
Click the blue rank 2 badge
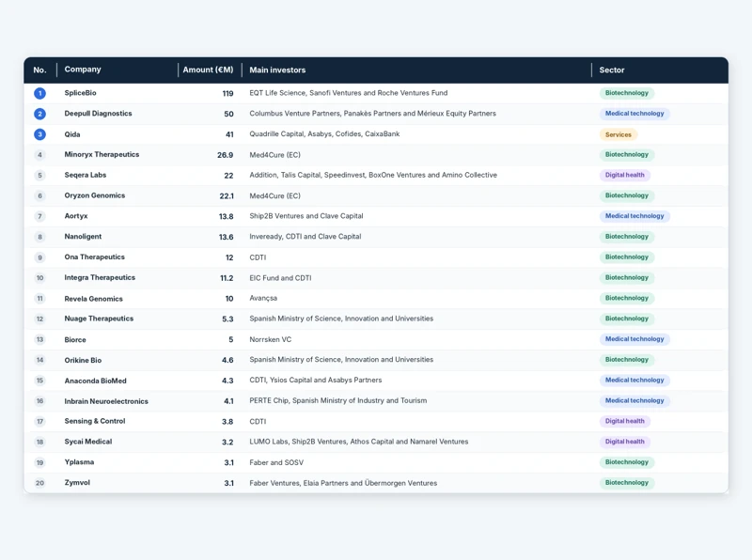[x=39, y=114]
